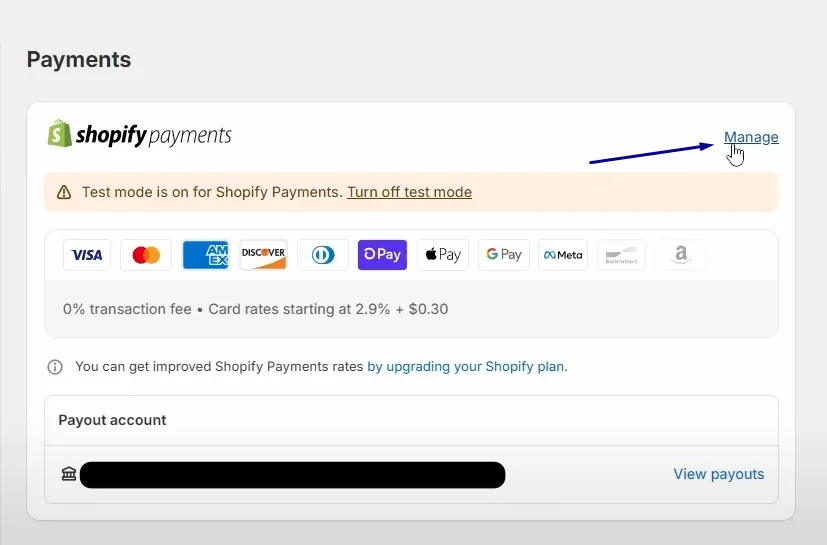827x545 pixels.
Task: Click the Diners Club icon
Action: [x=323, y=255]
